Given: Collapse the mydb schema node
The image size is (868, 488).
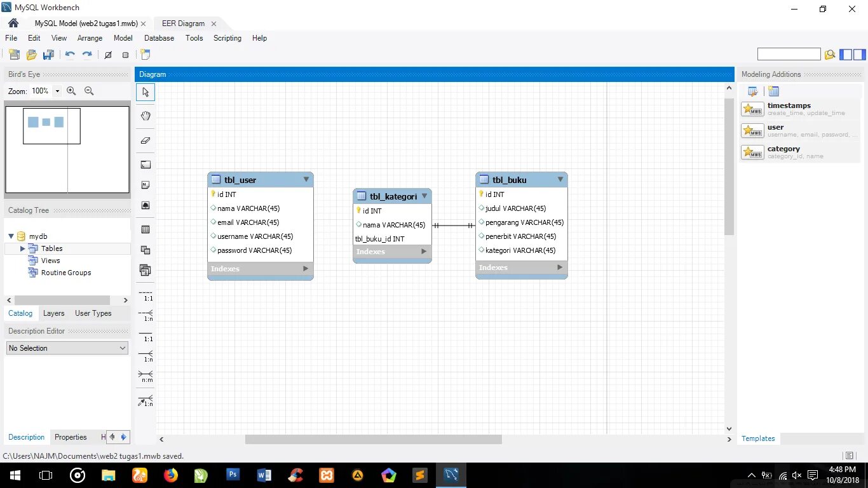Looking at the screenshot, I should (x=11, y=236).
